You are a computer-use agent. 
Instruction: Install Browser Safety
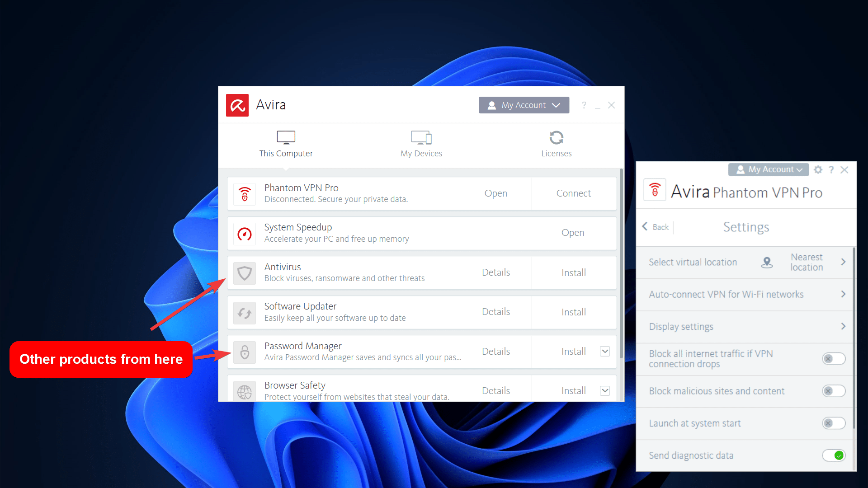click(x=574, y=391)
